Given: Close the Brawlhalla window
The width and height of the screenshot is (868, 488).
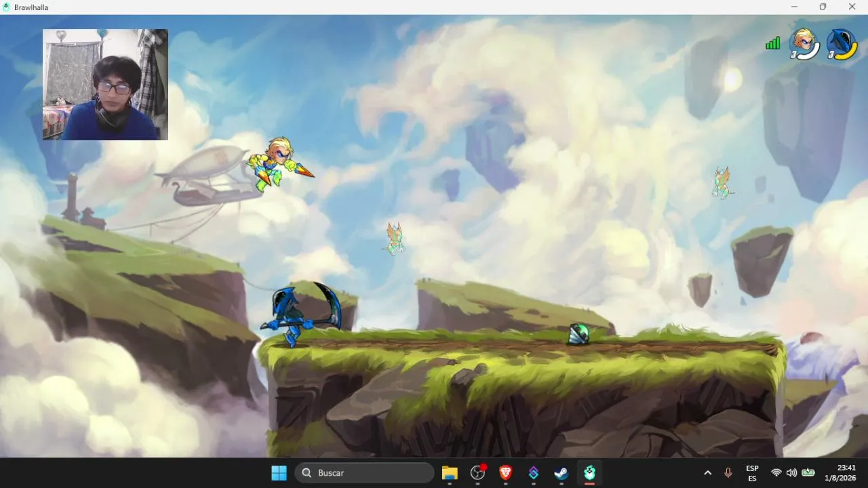Looking at the screenshot, I should click(852, 7).
